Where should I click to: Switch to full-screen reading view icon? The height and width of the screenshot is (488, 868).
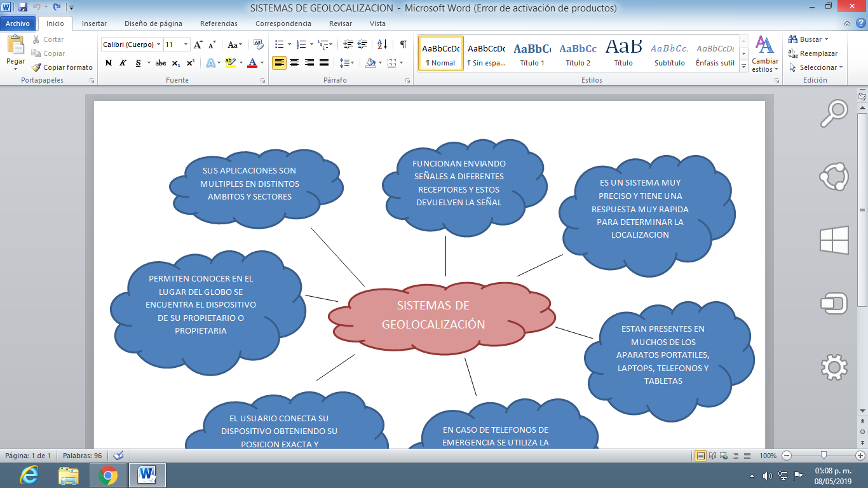pos(712,456)
